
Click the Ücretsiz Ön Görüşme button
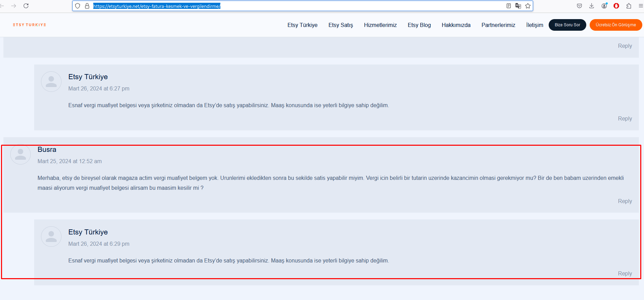[616, 25]
